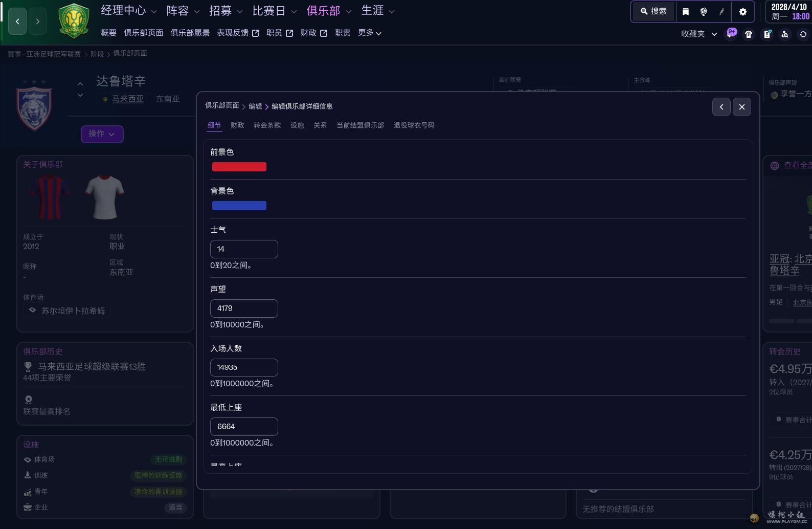The image size is (812, 529).
Task: Click 编辑 in the dialog breadcrumb
Action: coord(255,106)
